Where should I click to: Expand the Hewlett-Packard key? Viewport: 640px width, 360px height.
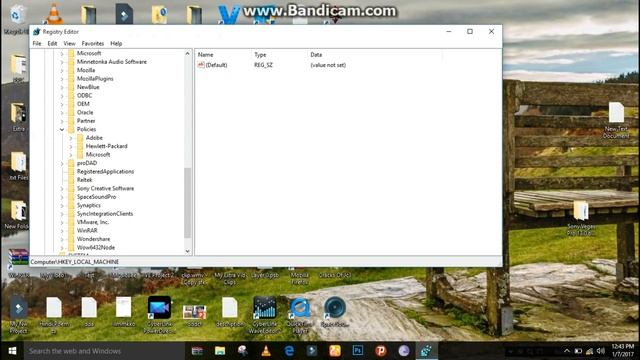point(71,146)
